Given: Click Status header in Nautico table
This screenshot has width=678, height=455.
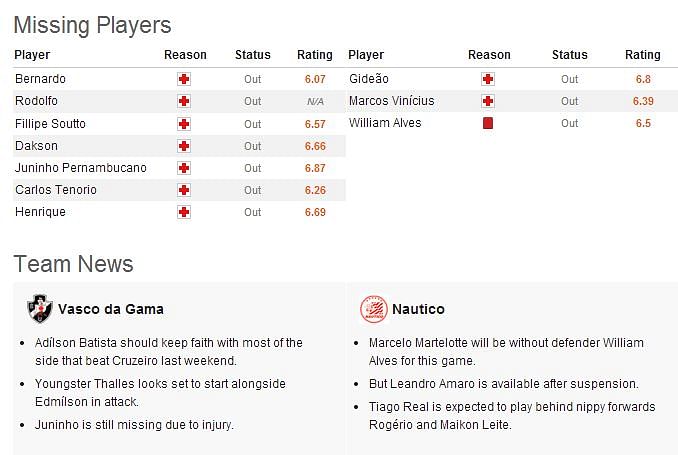Looking at the screenshot, I should (569, 55).
